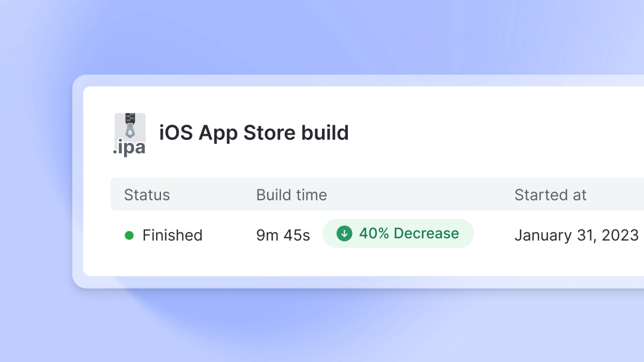The width and height of the screenshot is (644, 362).
Task: Click the January 31, 2023 start date
Action: [x=576, y=235]
